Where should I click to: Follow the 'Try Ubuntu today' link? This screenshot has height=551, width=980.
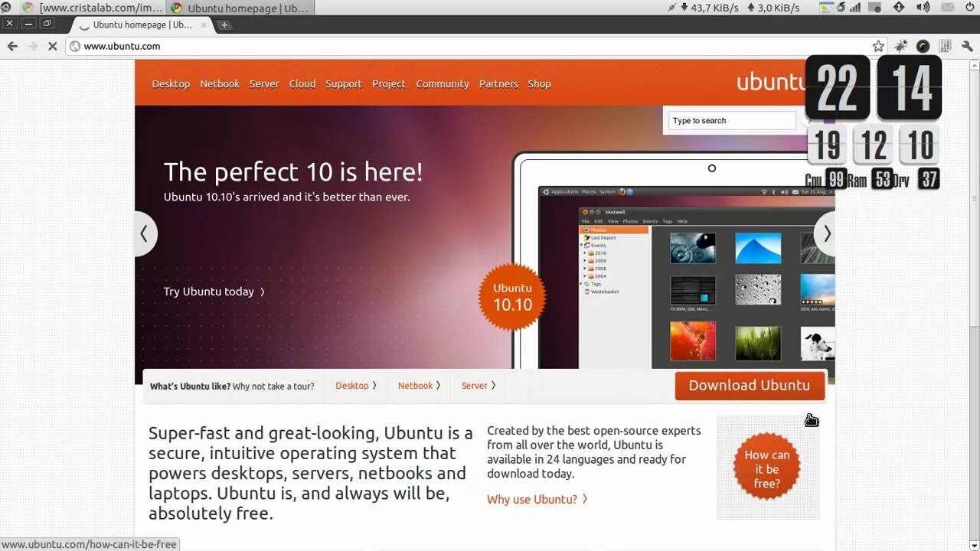click(214, 292)
